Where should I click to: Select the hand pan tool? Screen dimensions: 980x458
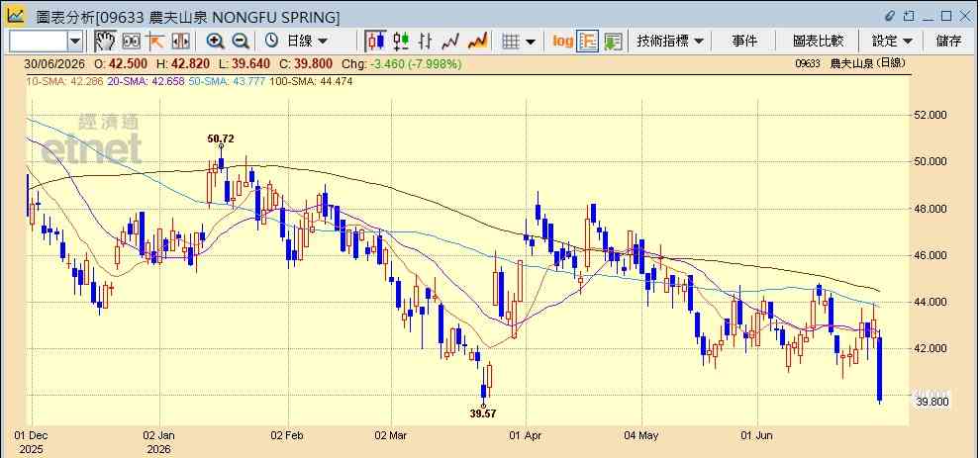click(105, 42)
